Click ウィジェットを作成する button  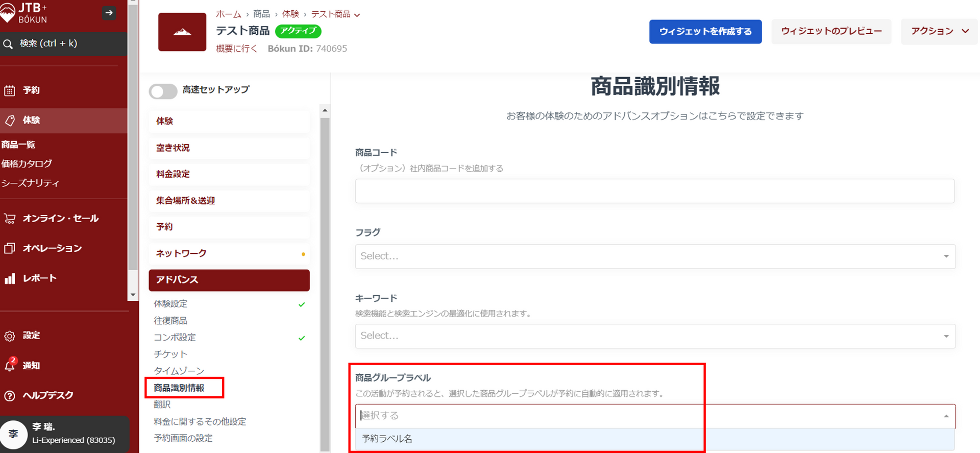coord(705,32)
